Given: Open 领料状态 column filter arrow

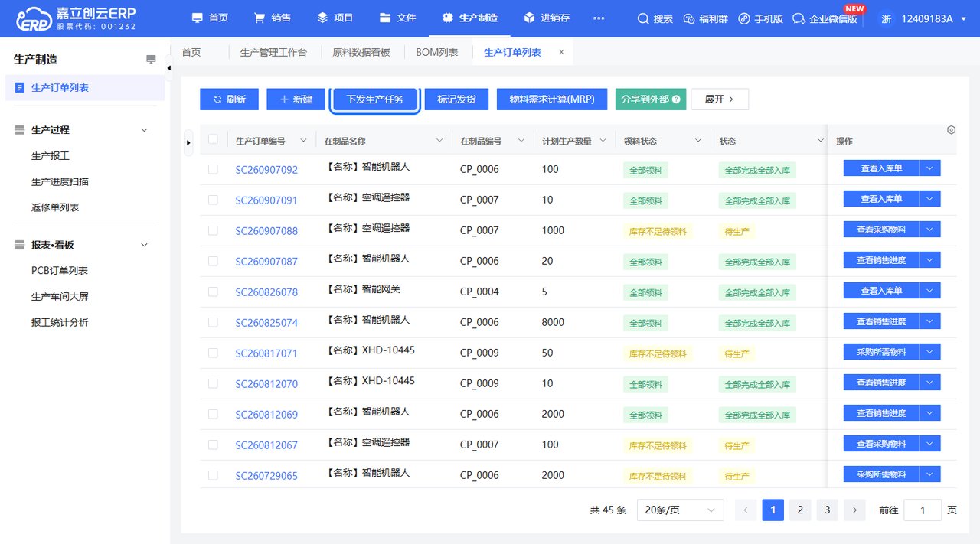Looking at the screenshot, I should click(698, 141).
